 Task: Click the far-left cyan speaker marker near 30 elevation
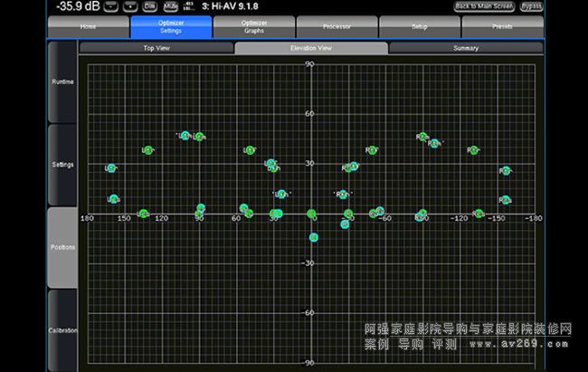point(111,168)
